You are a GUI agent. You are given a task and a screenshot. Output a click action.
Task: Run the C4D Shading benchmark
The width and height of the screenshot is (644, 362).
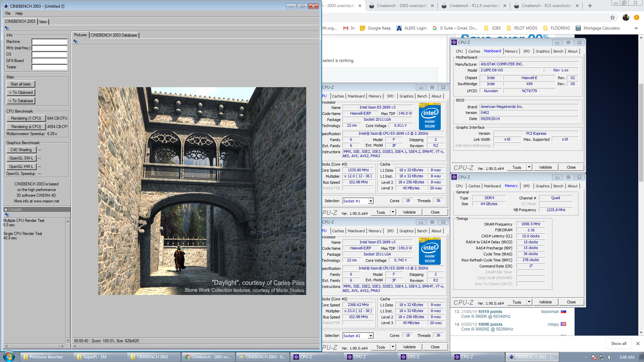pyautogui.click(x=21, y=150)
